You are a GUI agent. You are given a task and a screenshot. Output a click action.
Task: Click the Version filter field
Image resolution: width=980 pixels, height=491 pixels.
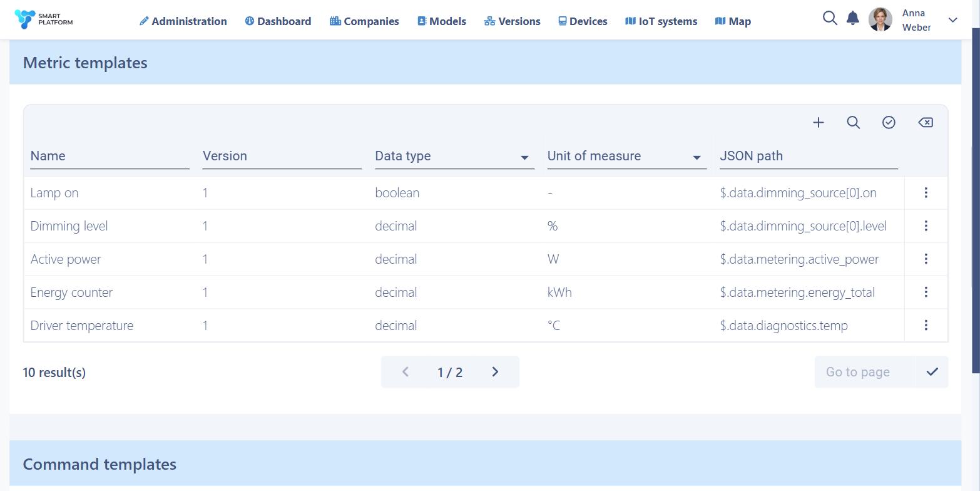click(282, 157)
